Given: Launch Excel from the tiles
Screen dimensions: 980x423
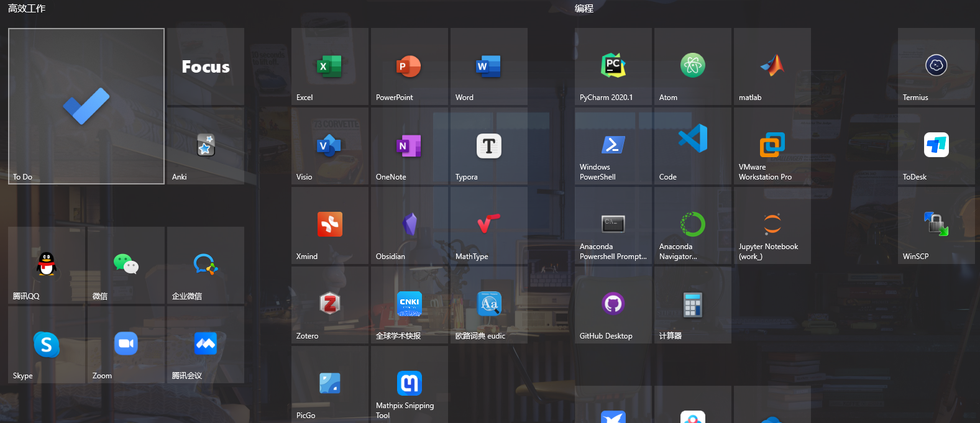Looking at the screenshot, I should pos(330,66).
